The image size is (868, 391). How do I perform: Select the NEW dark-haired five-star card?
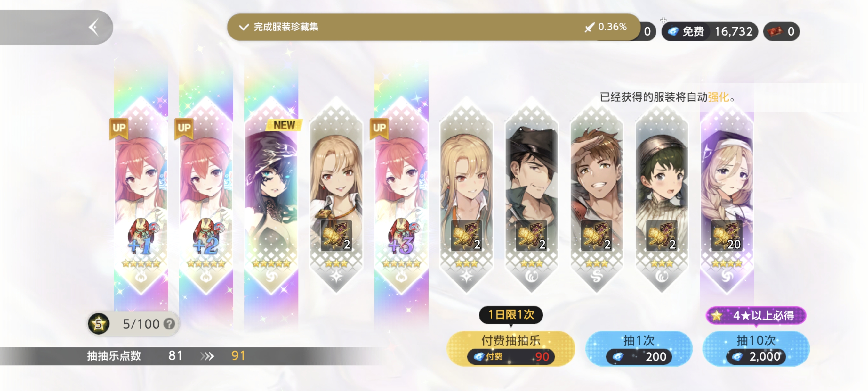[x=271, y=196]
